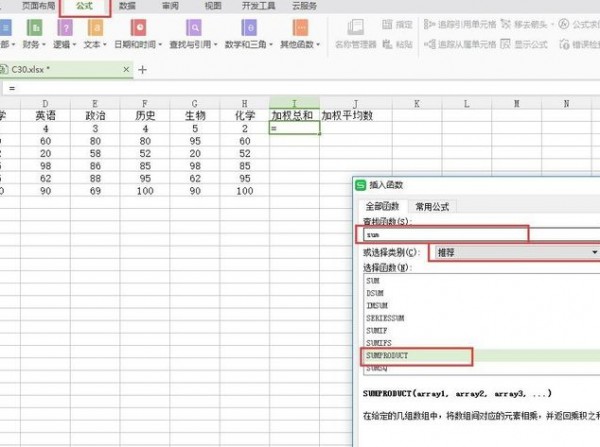
Task: Click the 化学 header cell
Action: pyautogui.click(x=245, y=116)
